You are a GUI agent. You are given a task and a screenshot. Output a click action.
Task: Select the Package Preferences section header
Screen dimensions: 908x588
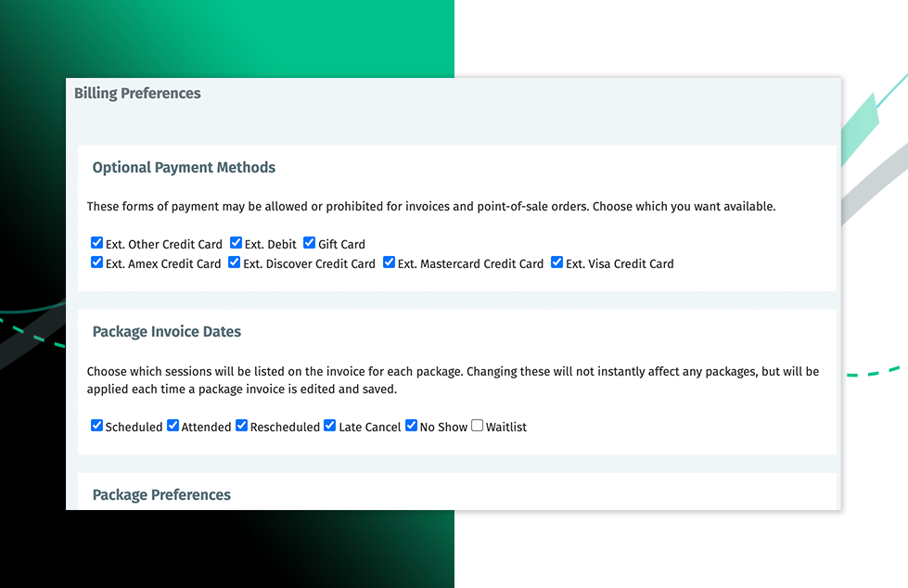click(161, 494)
